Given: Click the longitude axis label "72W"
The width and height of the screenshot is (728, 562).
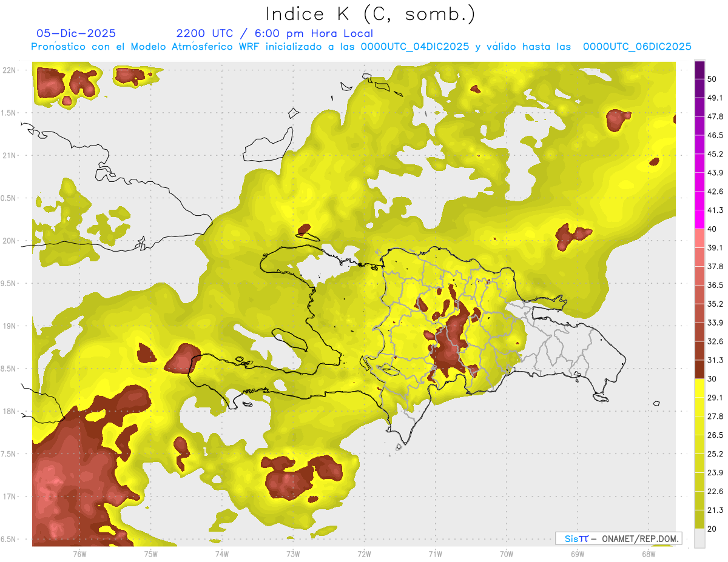Looking at the screenshot, I should [364, 554].
